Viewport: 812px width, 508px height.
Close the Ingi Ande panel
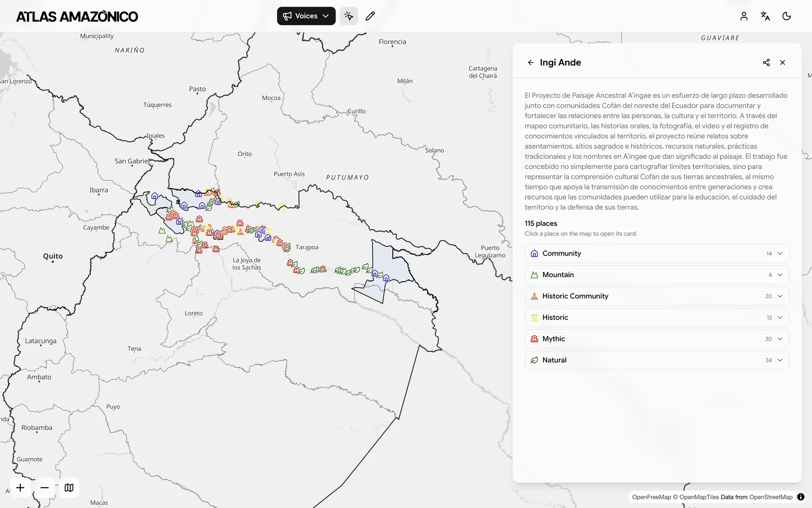pyautogui.click(x=783, y=62)
